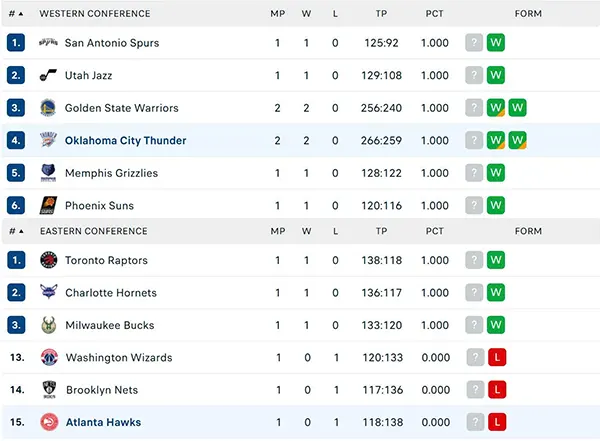Click the San Antonio Spurs team logo
600x441 pixels.
click(x=48, y=43)
